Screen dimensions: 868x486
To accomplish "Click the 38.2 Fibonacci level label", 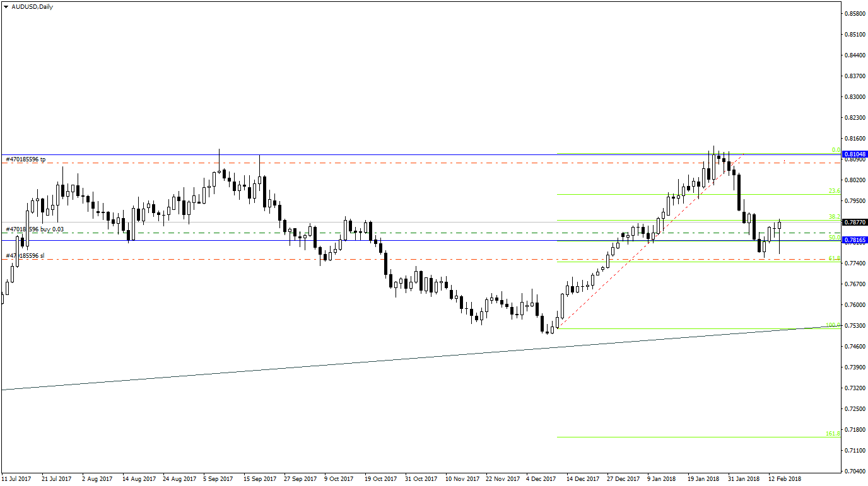I will point(835,217).
